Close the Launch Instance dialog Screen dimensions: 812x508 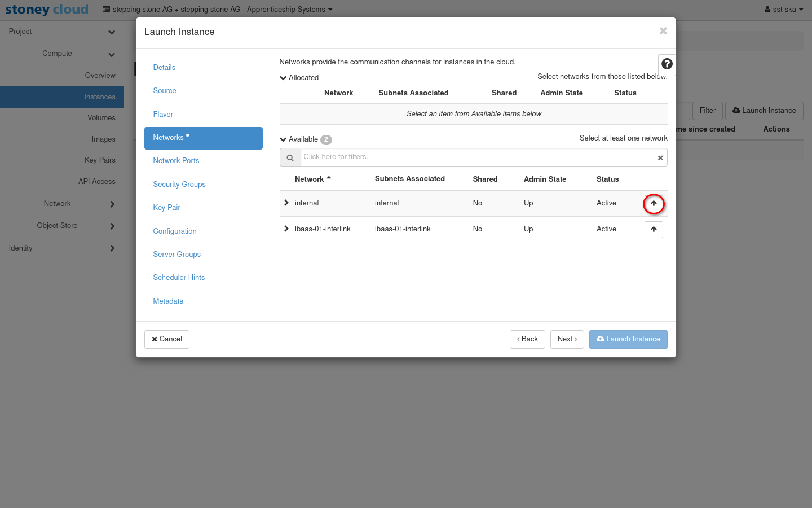(663, 31)
